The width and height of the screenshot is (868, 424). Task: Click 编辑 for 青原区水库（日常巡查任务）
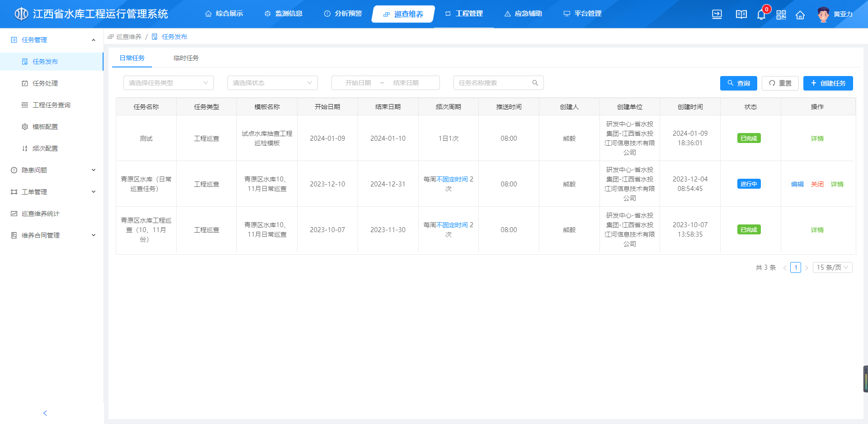797,184
